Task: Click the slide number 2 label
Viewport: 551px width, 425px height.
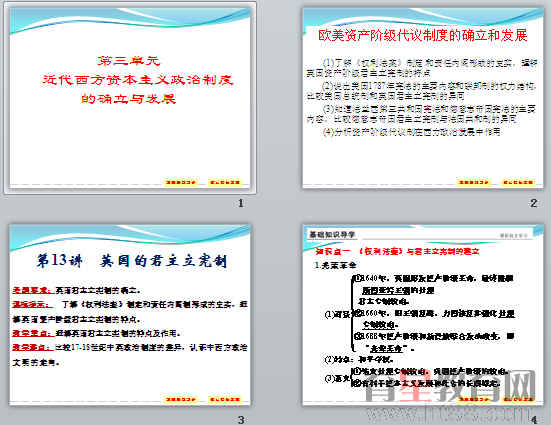Action: click(x=533, y=203)
